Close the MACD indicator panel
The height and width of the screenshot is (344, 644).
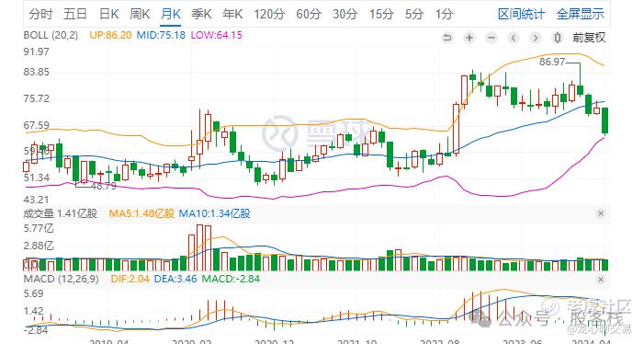[x=601, y=280]
